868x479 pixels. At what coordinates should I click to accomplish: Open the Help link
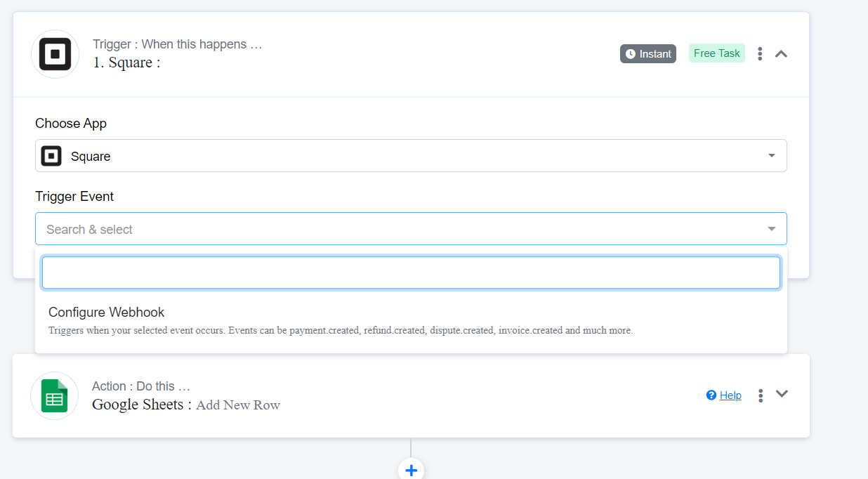730,395
